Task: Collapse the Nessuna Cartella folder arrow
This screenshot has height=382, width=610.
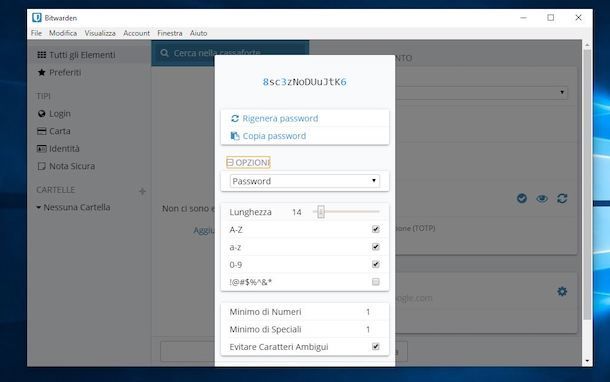Action: pos(39,207)
